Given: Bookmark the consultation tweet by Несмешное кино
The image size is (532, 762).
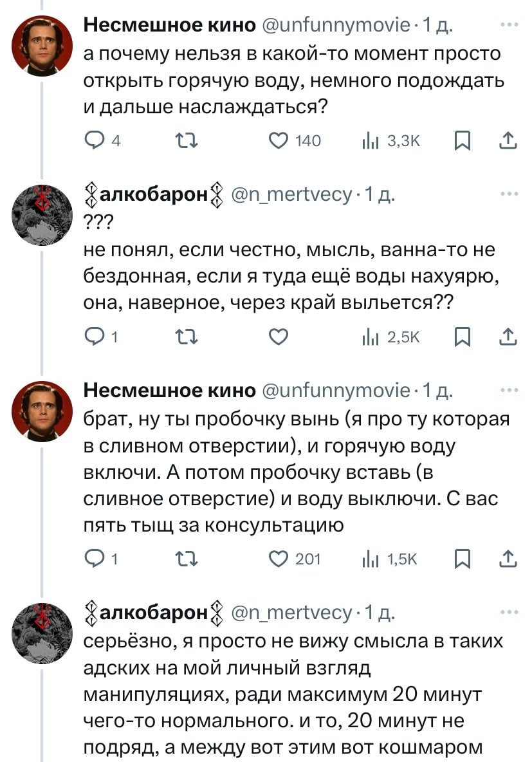Looking at the screenshot, I should click(x=461, y=559).
